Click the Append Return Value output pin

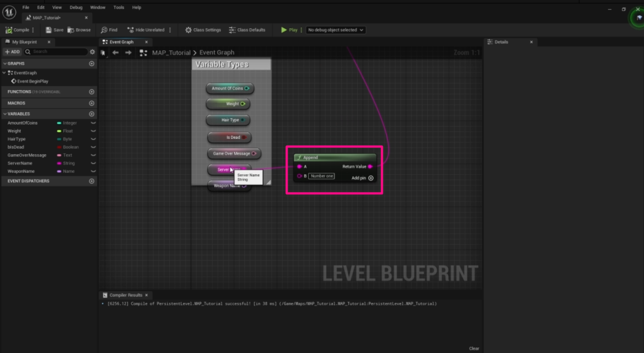point(370,167)
